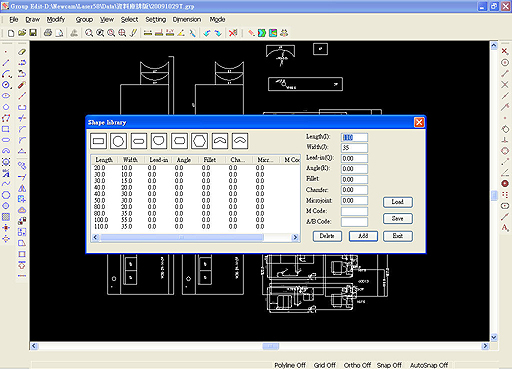The width and height of the screenshot is (512, 369).
Task: Click the Add button in Shape library
Action: click(363, 236)
